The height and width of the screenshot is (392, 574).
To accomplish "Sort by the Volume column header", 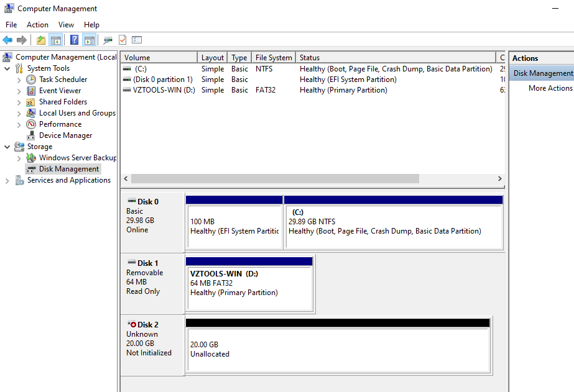I will (159, 58).
